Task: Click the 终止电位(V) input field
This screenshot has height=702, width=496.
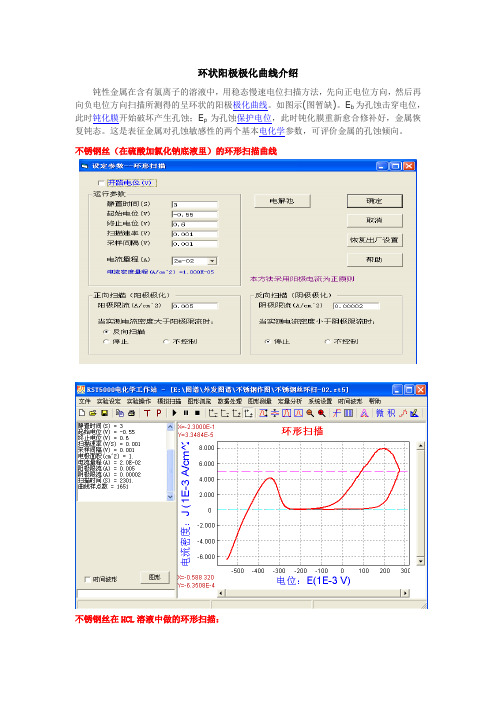Action: pyautogui.click(x=195, y=224)
